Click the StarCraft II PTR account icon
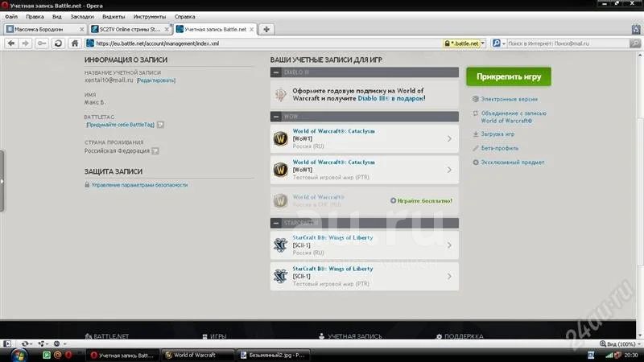The width and height of the screenshot is (644, 362). pyautogui.click(x=280, y=276)
